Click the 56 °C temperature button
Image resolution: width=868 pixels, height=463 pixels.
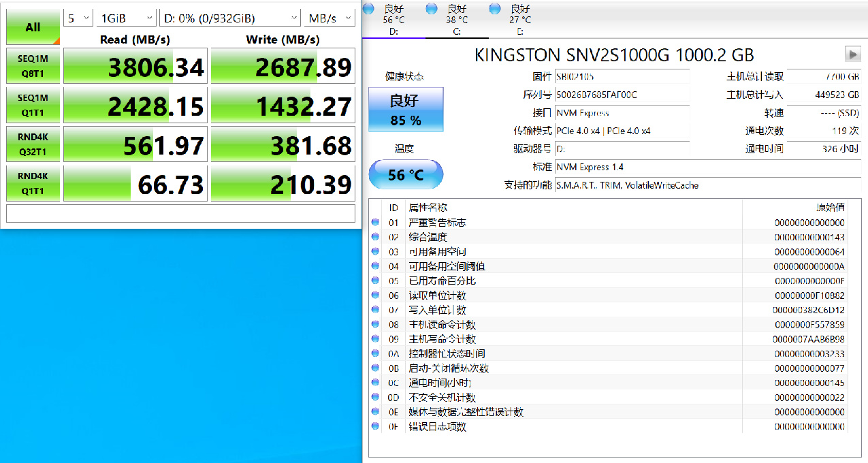click(406, 175)
